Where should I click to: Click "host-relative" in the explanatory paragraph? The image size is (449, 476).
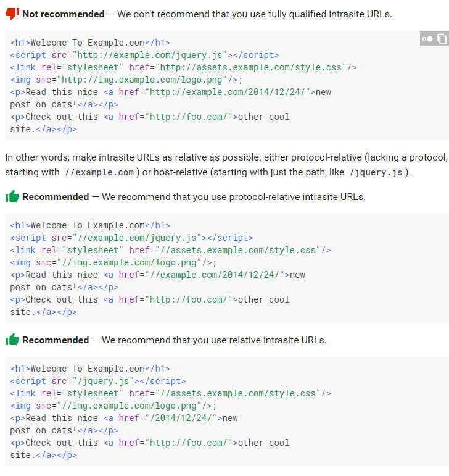coord(180,172)
